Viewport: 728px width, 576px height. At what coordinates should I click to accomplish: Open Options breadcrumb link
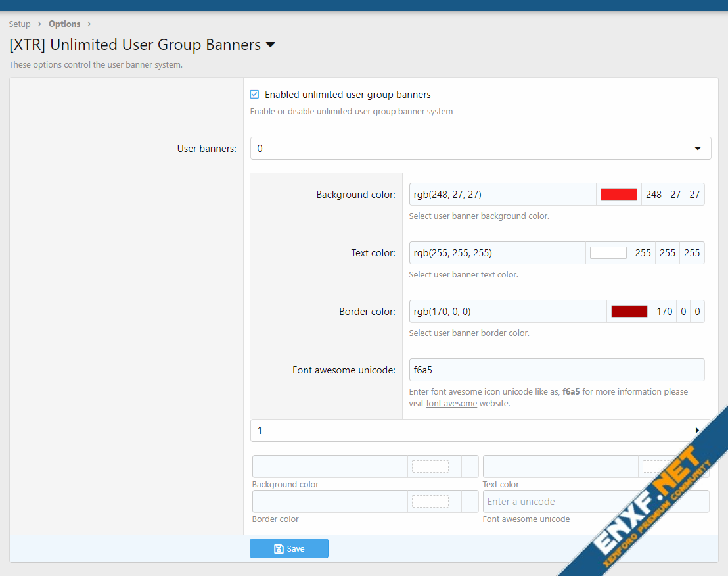click(x=64, y=24)
